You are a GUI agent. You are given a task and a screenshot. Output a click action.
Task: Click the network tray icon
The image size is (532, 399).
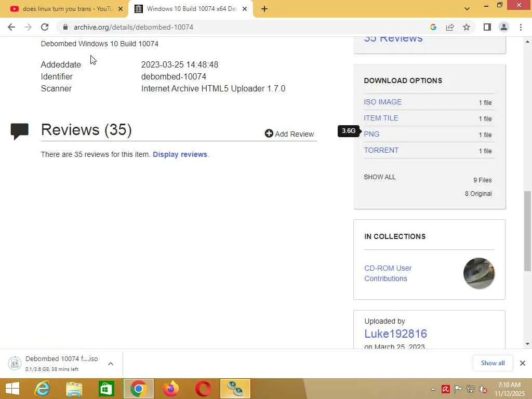click(470, 389)
